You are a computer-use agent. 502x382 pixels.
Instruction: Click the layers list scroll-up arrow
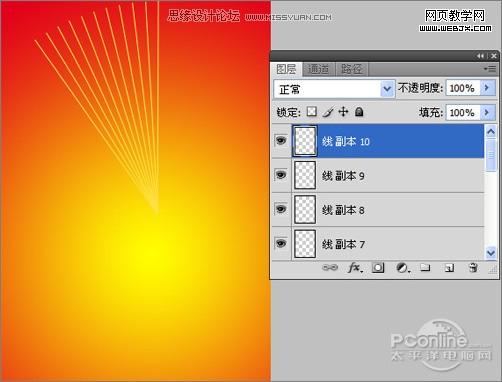(x=491, y=132)
